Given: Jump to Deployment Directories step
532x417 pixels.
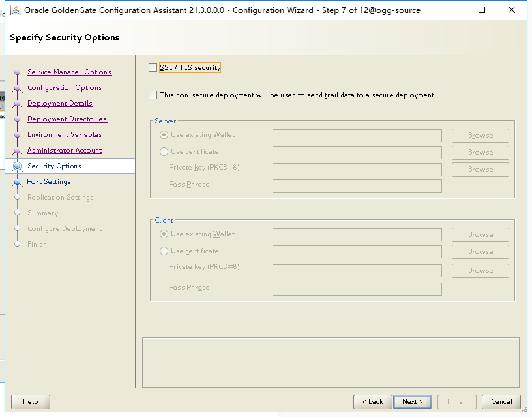Looking at the screenshot, I should 67,119.
